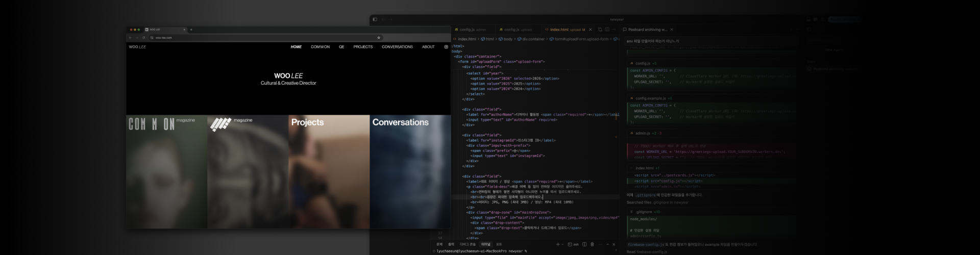
Task: Open ABOUT in the website navigation
Action: coord(428,47)
